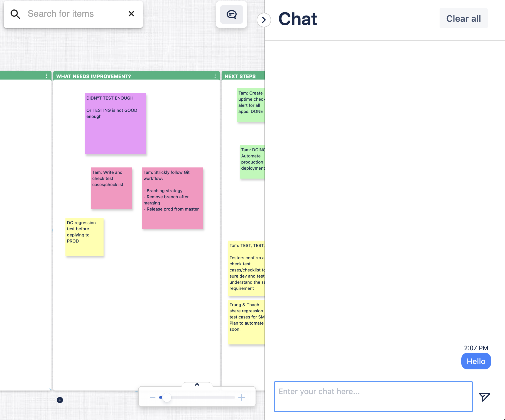
Task: Click the search magnifier icon
Action: pyautogui.click(x=15, y=14)
